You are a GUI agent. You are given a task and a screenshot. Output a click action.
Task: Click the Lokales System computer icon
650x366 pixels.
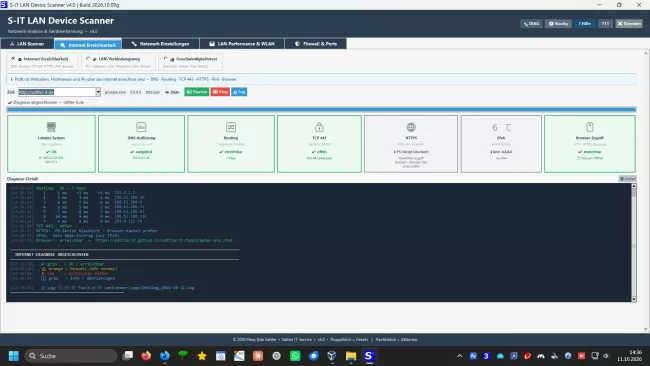[x=51, y=126]
